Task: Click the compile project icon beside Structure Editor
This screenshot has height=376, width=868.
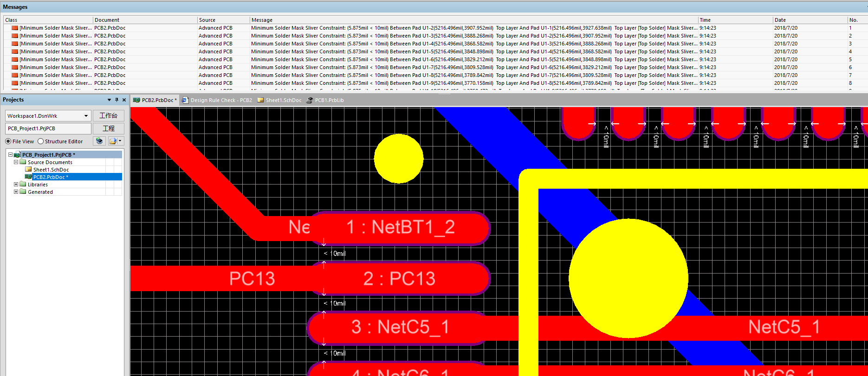Action: pos(99,141)
